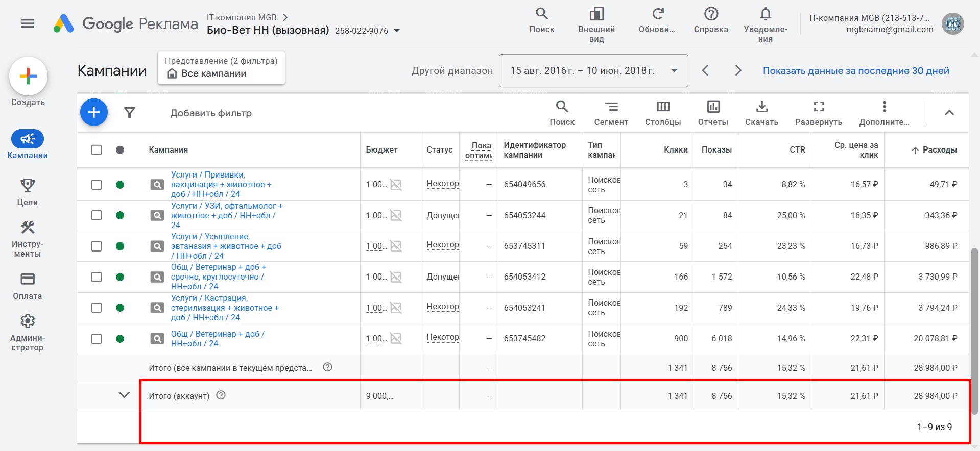This screenshot has height=451, width=980.
Task: Open the срочно, круглосуточно campaign link
Action: pos(219,277)
